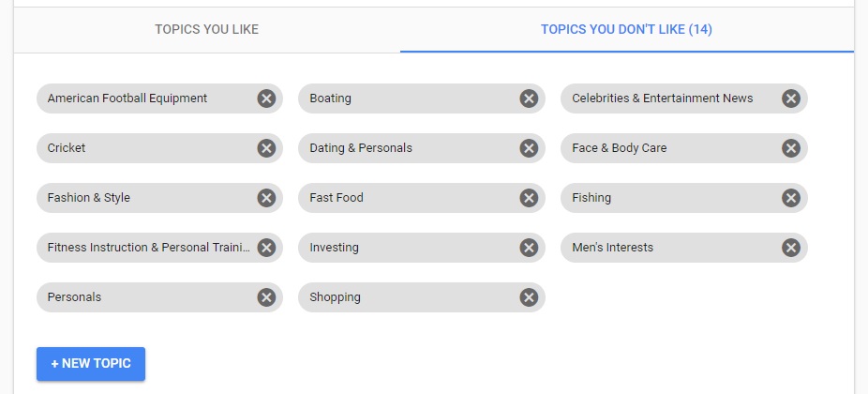Click the Men's Interests chip label
Screen dimensions: 868x394
[x=612, y=248]
